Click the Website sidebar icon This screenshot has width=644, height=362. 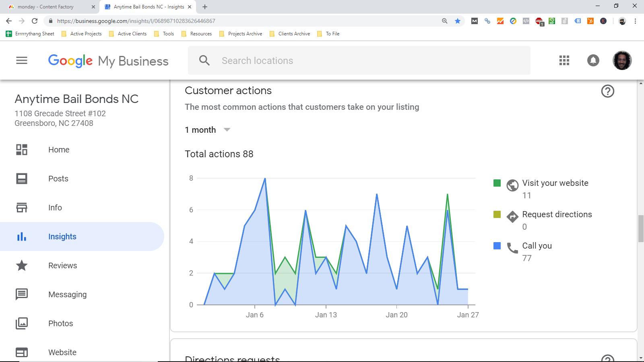point(22,352)
